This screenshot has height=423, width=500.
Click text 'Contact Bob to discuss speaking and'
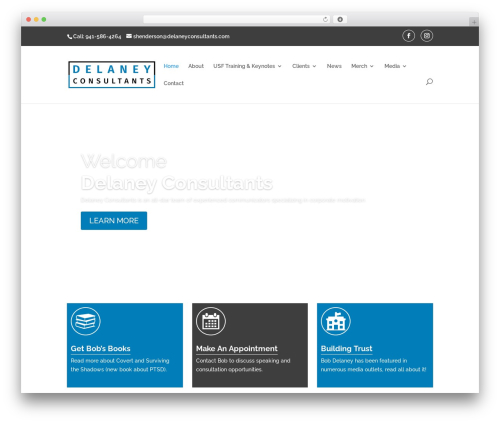243,361
